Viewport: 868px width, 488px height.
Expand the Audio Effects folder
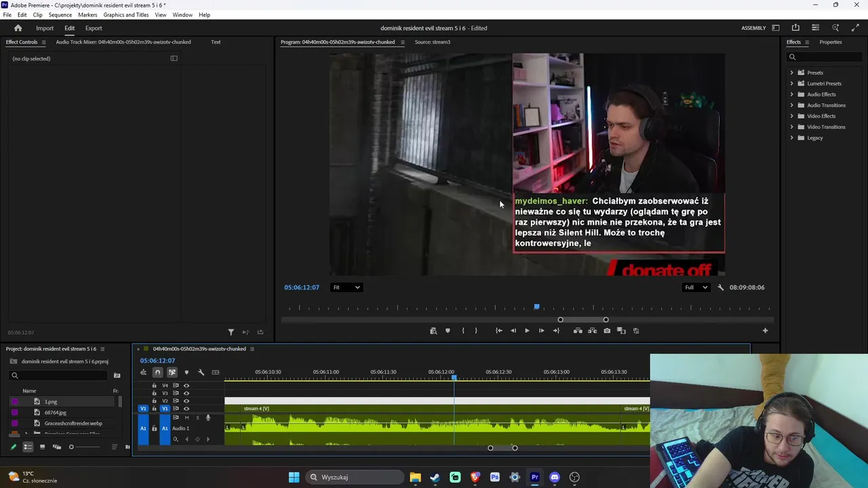click(x=791, y=94)
